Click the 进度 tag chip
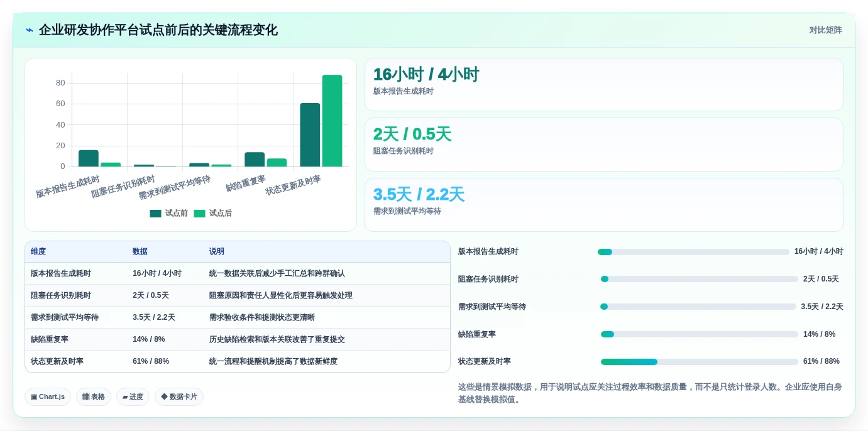The image size is (868, 431). click(133, 397)
